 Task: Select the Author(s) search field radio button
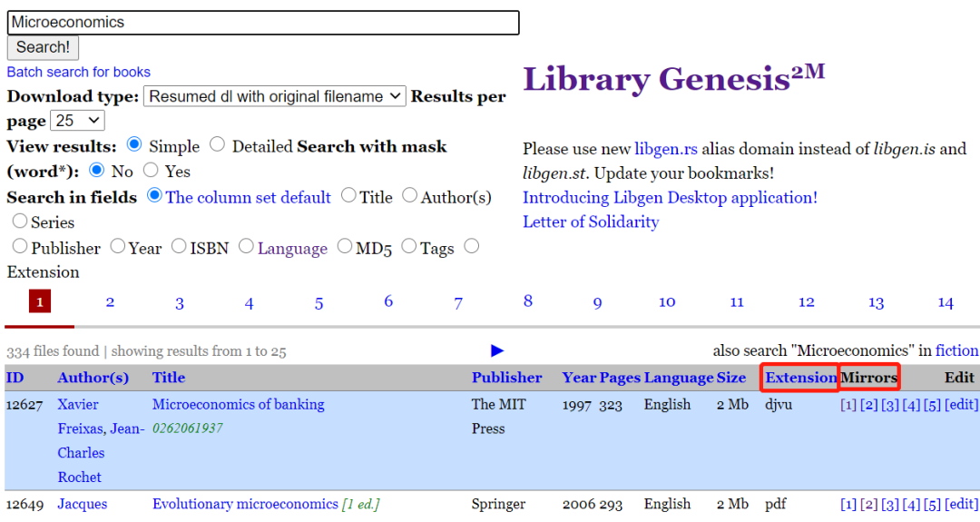[409, 195]
